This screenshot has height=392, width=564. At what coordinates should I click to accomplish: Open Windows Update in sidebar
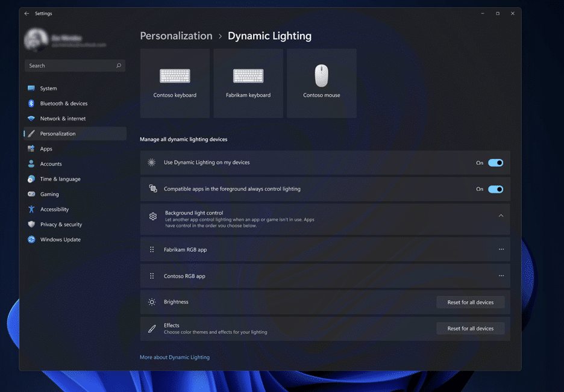click(x=60, y=240)
